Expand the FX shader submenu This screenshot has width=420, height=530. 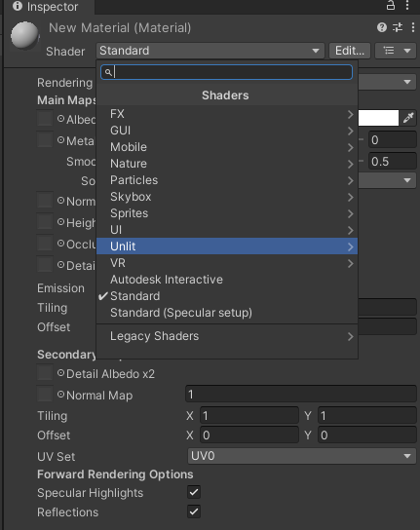pos(227,114)
